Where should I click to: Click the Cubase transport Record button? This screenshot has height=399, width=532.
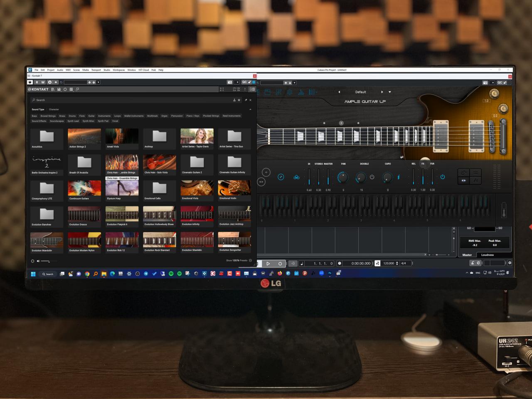click(x=280, y=263)
